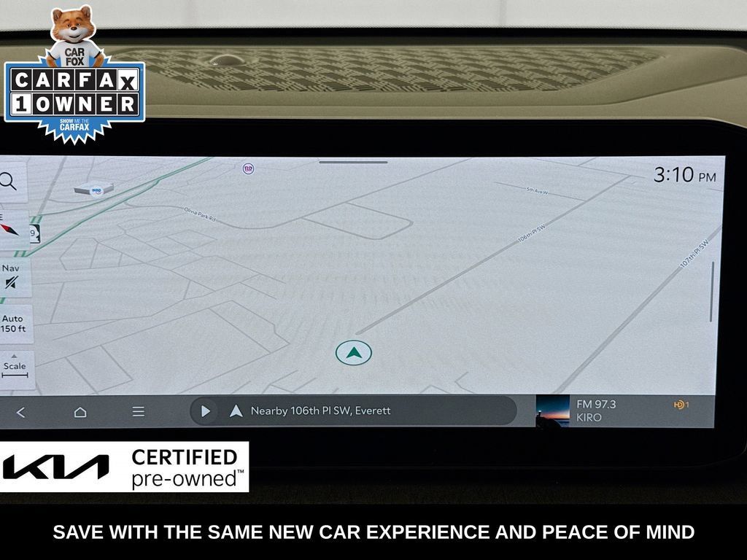Tap the Olivia Park Rd road label
Screen dimensions: 747x560
tap(200, 214)
